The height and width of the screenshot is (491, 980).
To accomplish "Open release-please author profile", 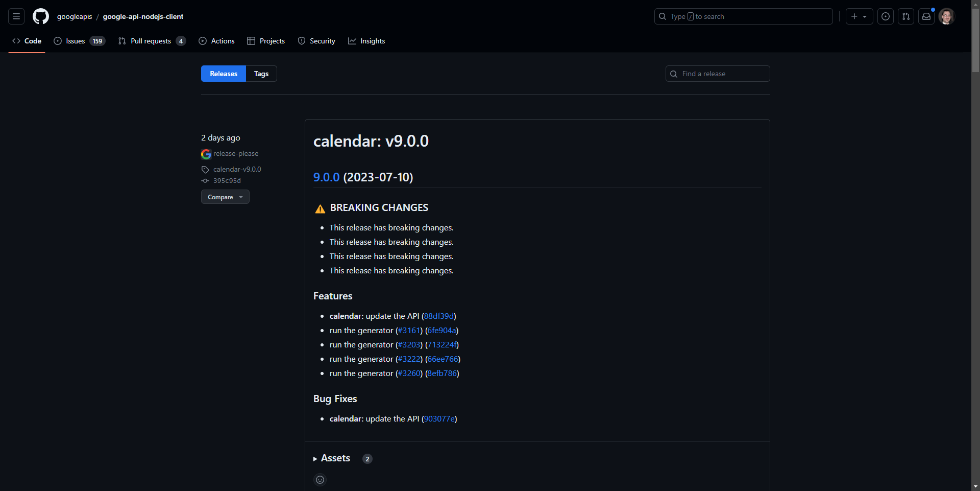I will coord(236,153).
